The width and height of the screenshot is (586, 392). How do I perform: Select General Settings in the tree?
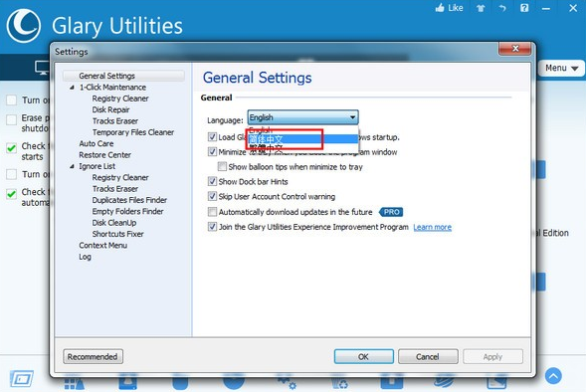click(x=106, y=76)
